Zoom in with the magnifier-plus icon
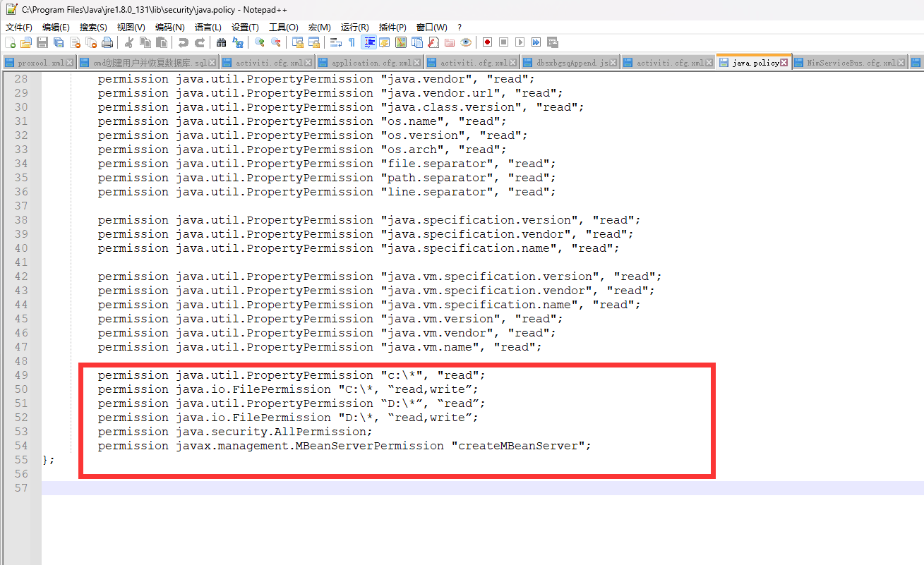Image resolution: width=924 pixels, height=565 pixels. click(x=259, y=42)
